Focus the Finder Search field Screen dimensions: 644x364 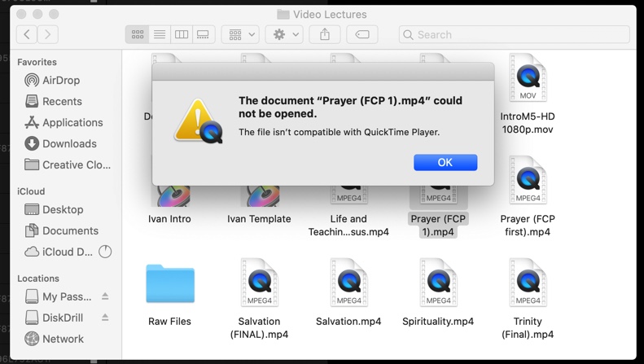[514, 34]
